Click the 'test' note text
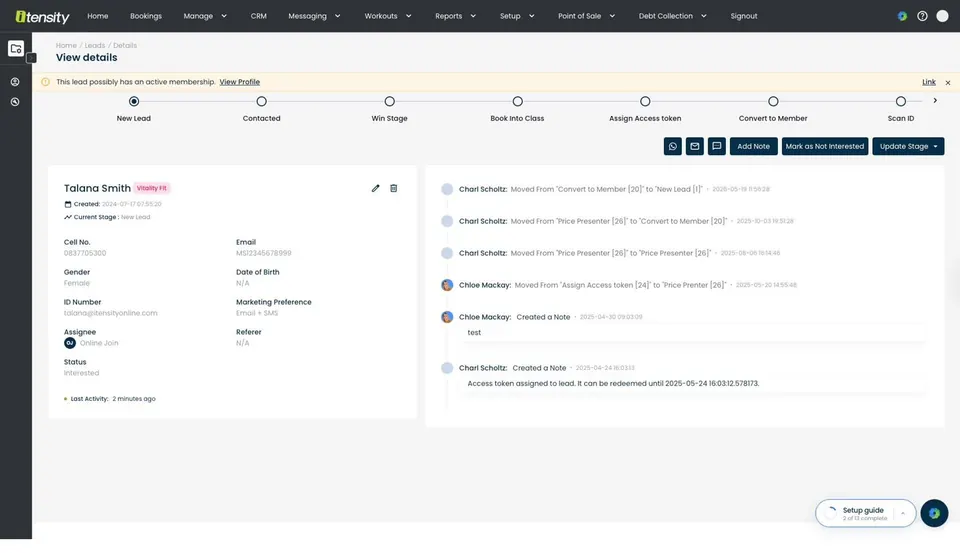960x553 pixels. (x=474, y=333)
